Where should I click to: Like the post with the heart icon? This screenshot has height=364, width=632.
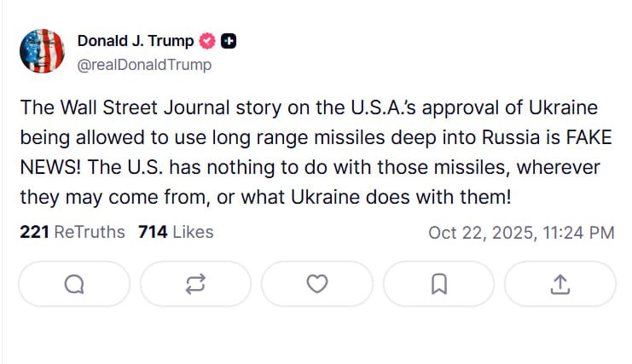tap(317, 284)
